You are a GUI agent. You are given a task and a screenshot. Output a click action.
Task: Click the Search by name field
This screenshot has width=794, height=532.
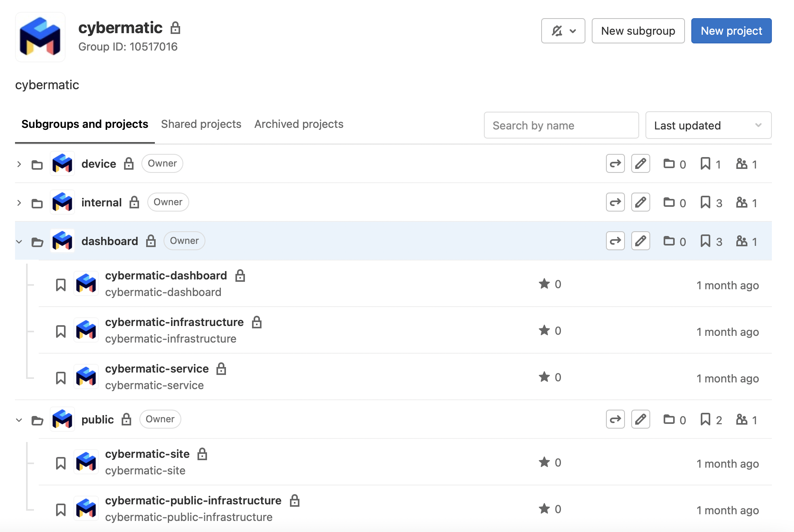(x=561, y=126)
